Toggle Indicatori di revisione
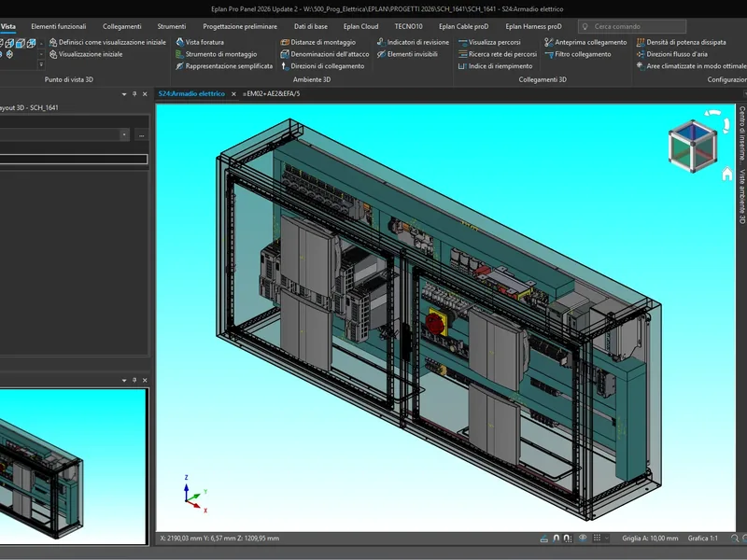This screenshot has width=747, height=560. click(413, 42)
